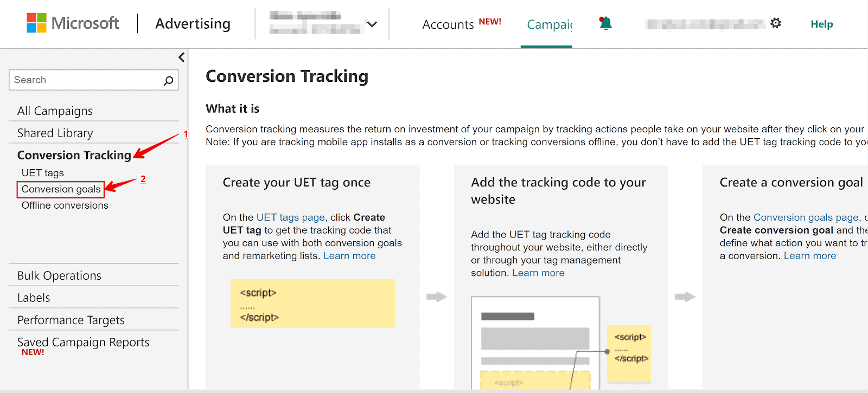This screenshot has width=868, height=393.
Task: Open Shared Library section
Action: point(55,133)
